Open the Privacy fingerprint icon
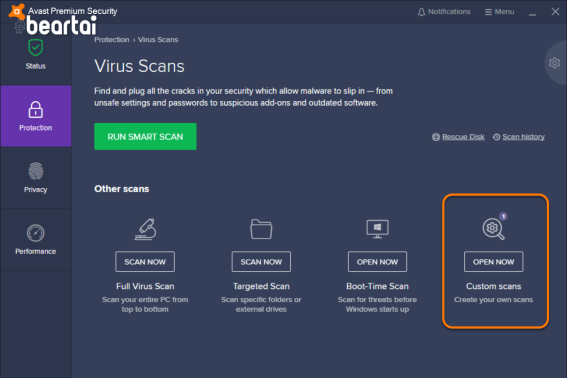 tap(35, 171)
